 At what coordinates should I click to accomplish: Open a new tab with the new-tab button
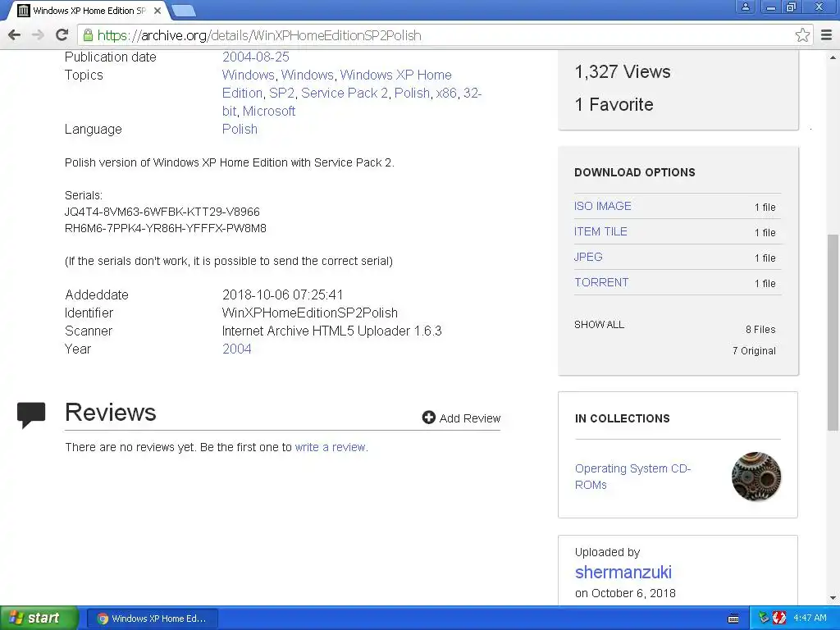click(x=184, y=10)
